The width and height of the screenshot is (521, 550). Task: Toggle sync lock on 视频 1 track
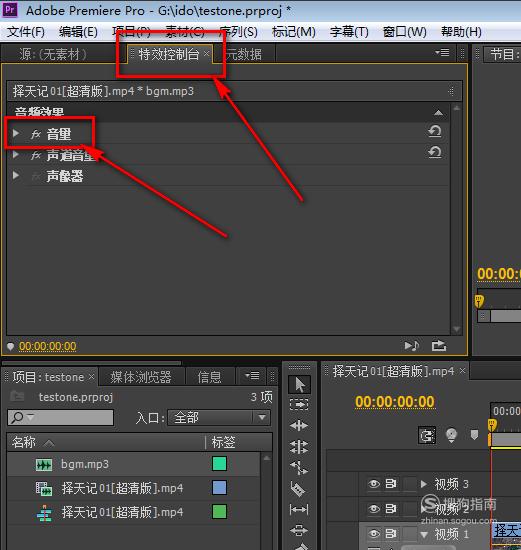tap(391, 534)
